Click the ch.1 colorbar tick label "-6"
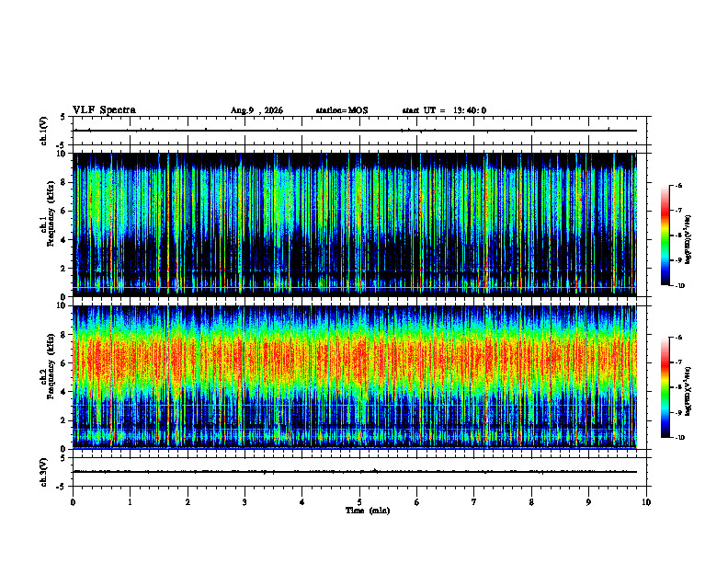The height and width of the screenshot is (563, 728). tap(678, 186)
